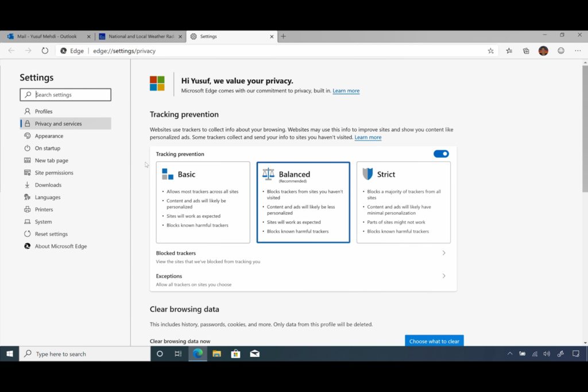This screenshot has width=588, height=392.
Task: Open Reset settings from the sidebar
Action: click(x=50, y=234)
